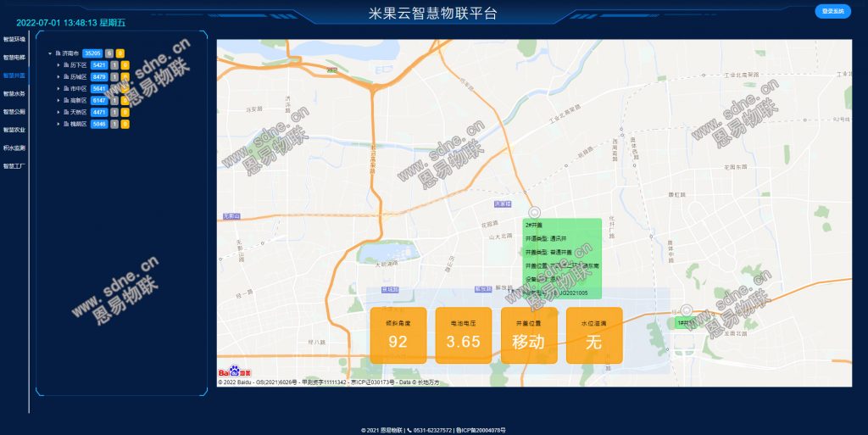Switch to the 智慧电梯 menu item
Image resolution: width=868 pixels, height=435 pixels.
click(14, 58)
